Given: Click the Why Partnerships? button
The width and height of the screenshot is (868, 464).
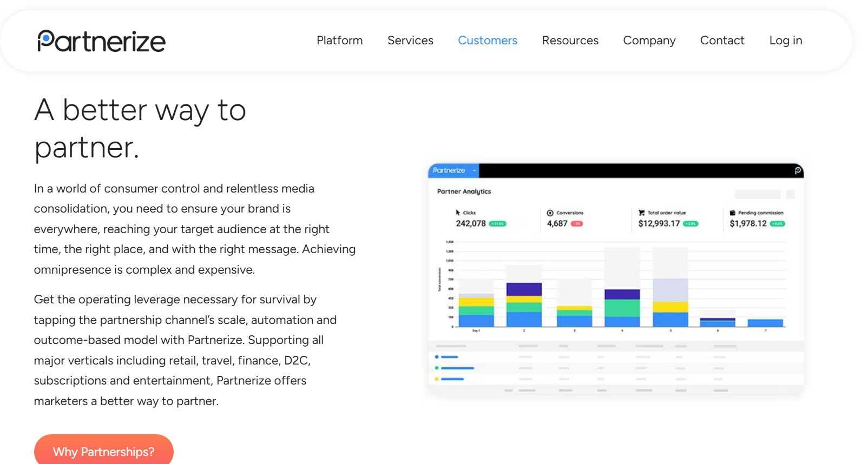Looking at the screenshot, I should (104, 450).
